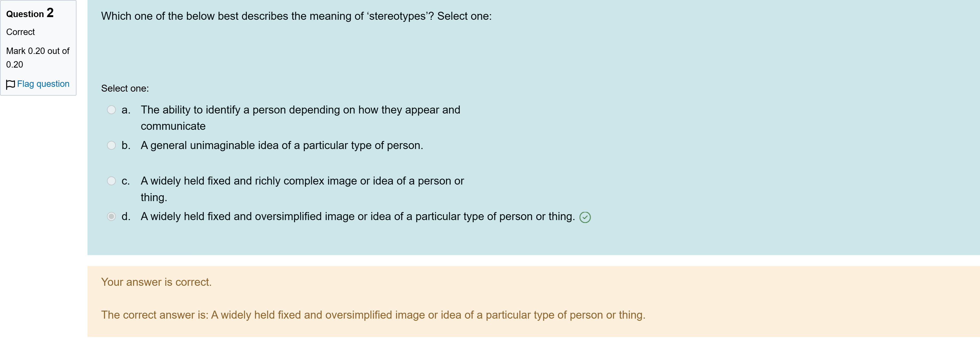
Task: Click the 'Correct' status label
Action: [x=20, y=32]
